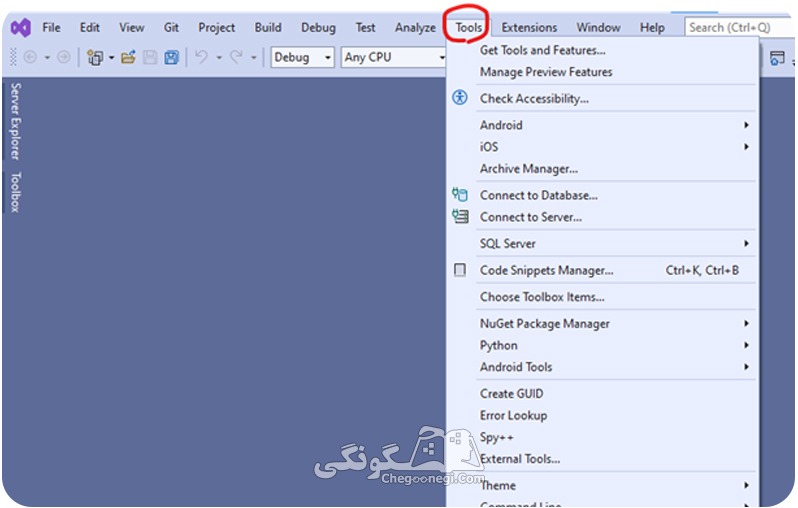Open the Build menu

(268, 27)
